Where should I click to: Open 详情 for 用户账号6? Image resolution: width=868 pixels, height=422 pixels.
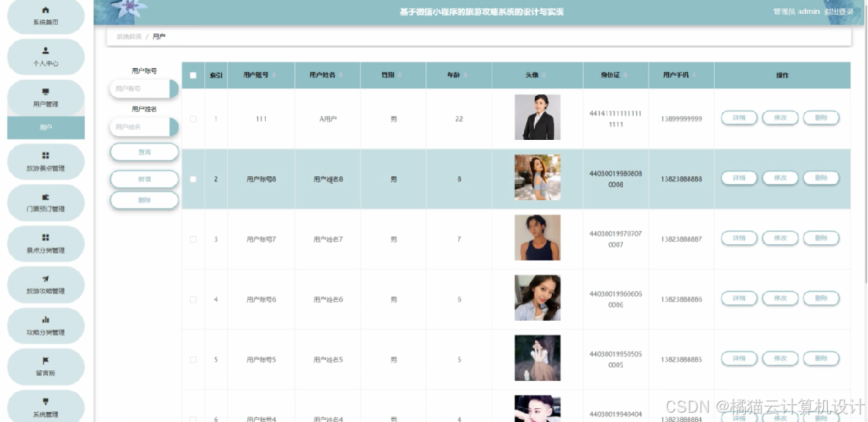click(739, 298)
